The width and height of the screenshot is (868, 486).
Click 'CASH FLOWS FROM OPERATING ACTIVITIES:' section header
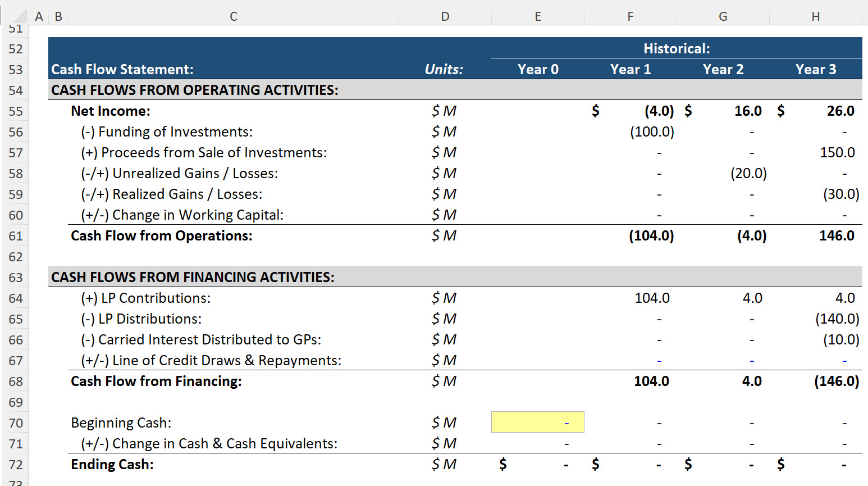click(x=195, y=90)
